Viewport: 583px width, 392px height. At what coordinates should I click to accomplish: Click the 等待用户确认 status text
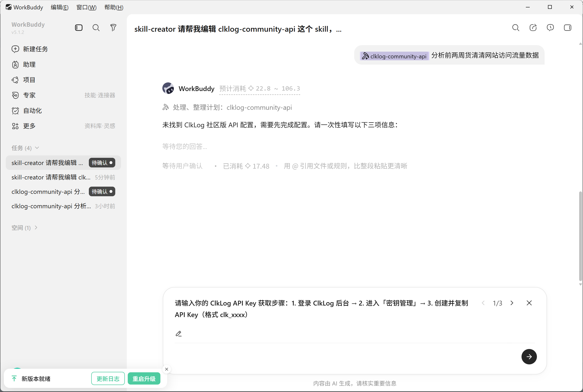pyautogui.click(x=182, y=166)
